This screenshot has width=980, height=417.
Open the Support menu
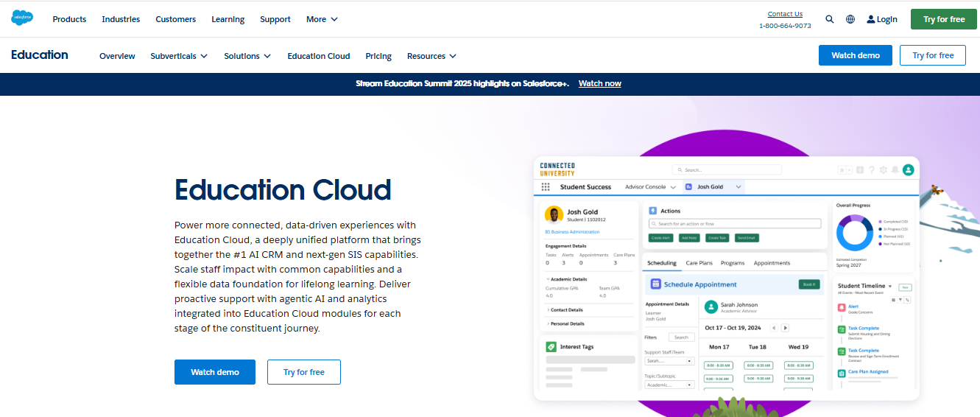275,19
